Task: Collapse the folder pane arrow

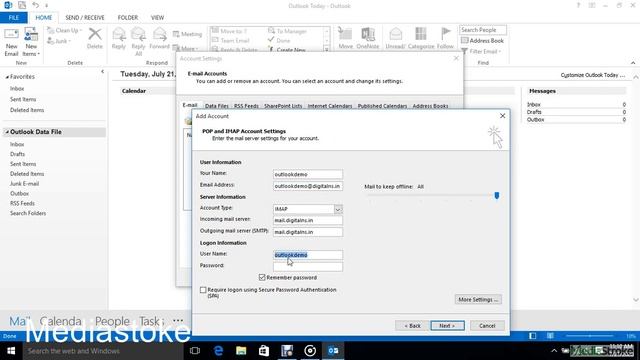Action: point(102,72)
